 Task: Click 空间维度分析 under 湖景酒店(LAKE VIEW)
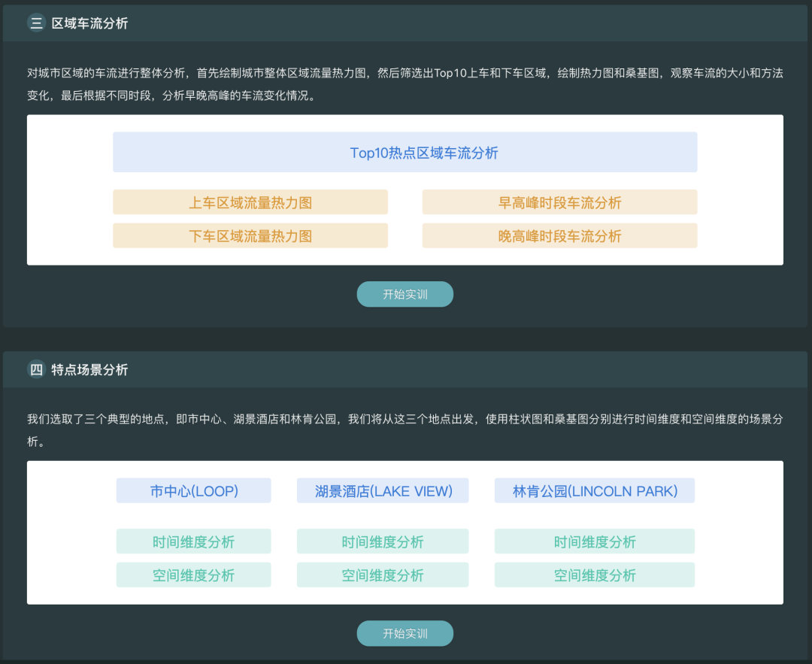[383, 575]
